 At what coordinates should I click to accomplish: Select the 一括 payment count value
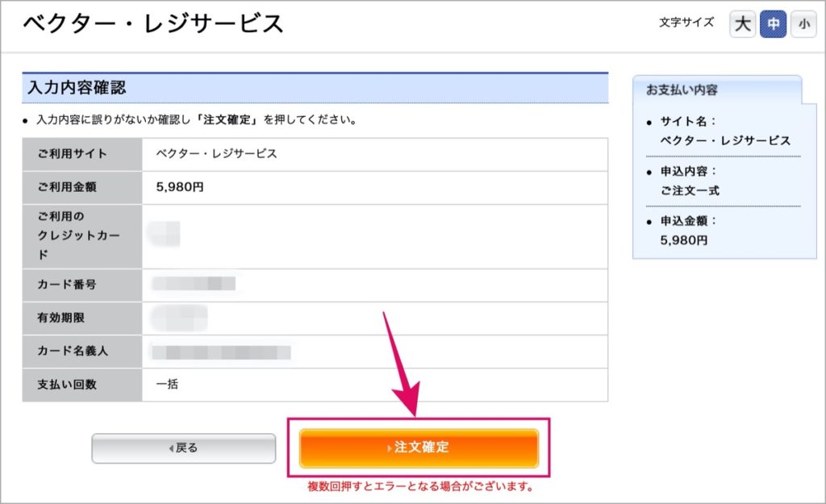167,384
